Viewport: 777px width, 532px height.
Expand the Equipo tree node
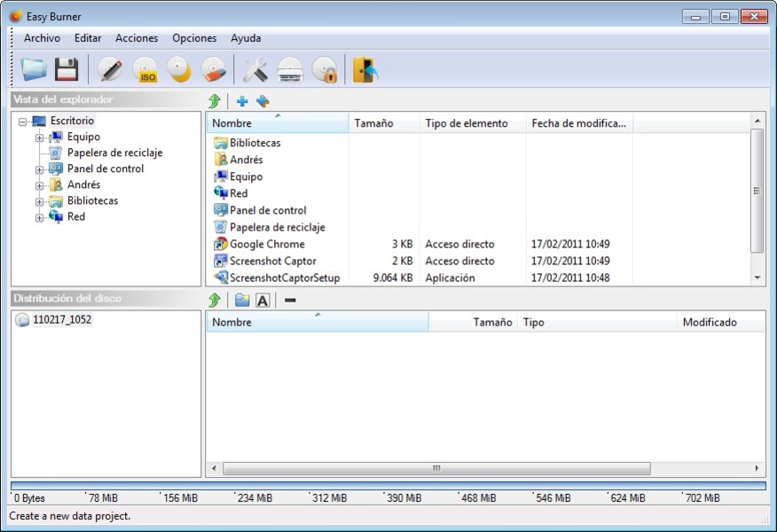(39, 137)
